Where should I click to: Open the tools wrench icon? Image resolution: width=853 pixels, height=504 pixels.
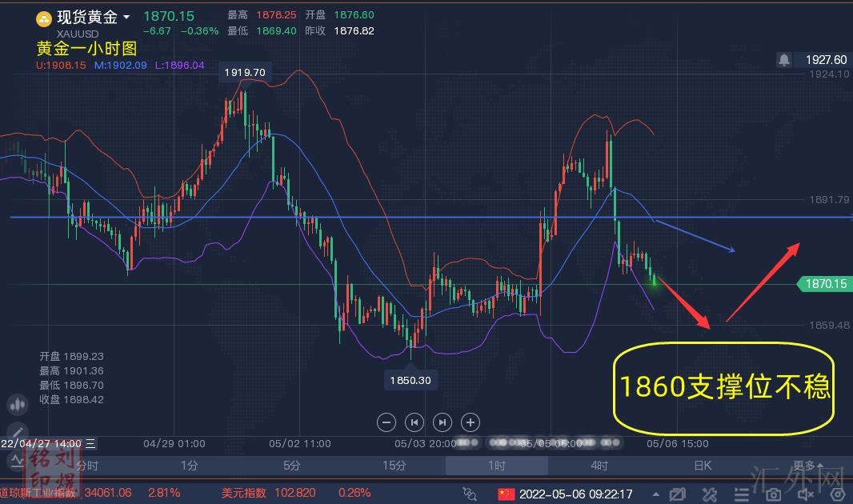point(709,494)
